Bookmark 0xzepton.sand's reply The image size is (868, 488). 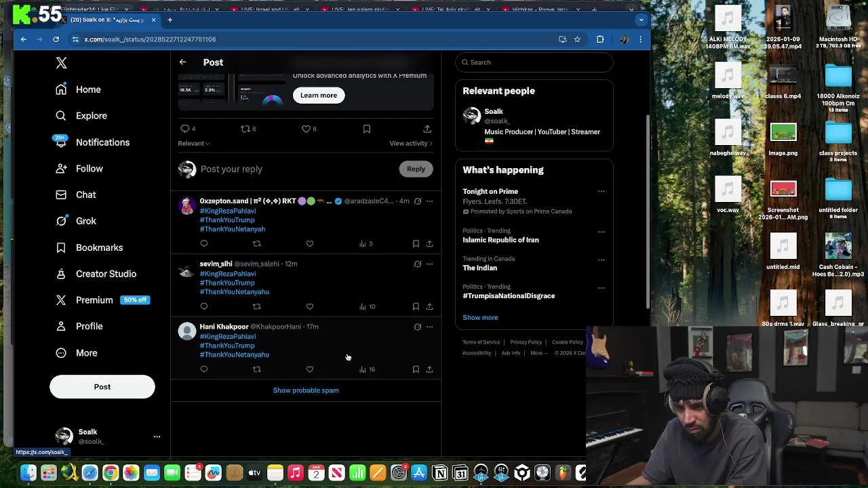click(416, 243)
